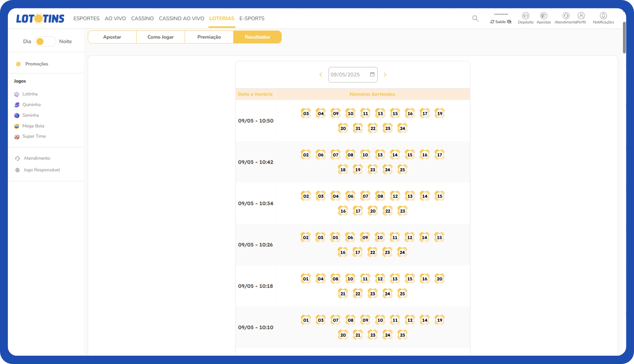Click ball 25 in the 10:42 draw
634x364 pixels.
coord(402,170)
